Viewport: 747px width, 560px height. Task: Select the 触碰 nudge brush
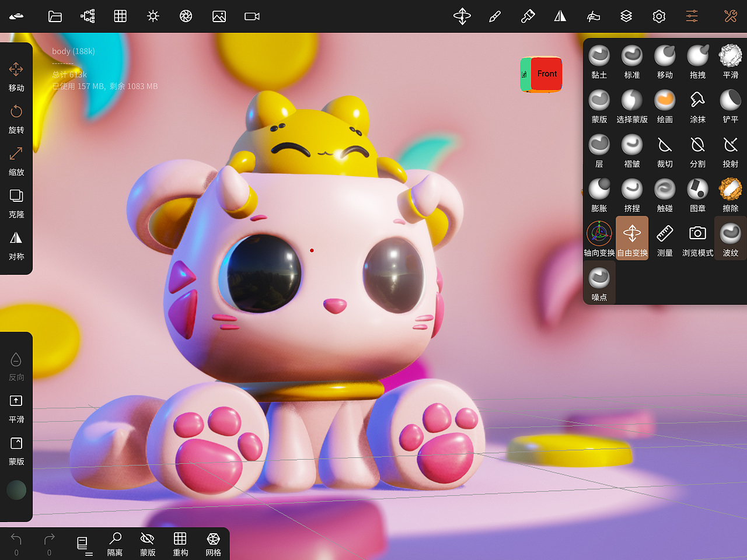point(665,195)
